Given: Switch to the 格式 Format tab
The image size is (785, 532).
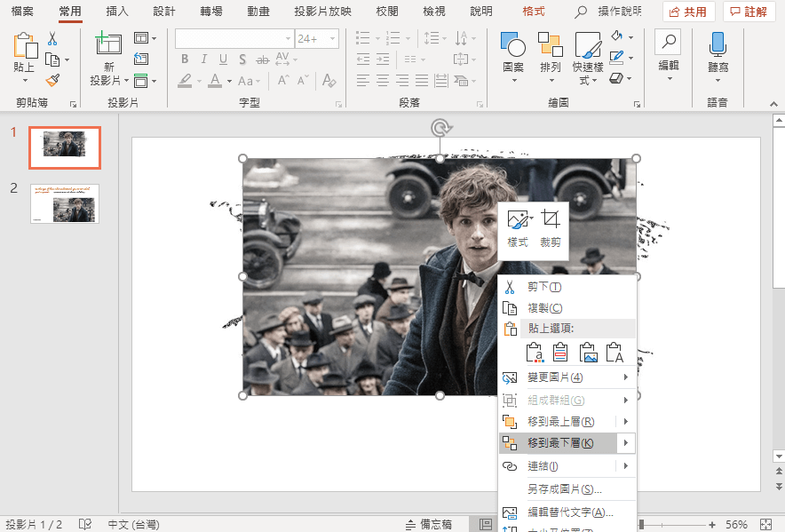Looking at the screenshot, I should coord(533,11).
